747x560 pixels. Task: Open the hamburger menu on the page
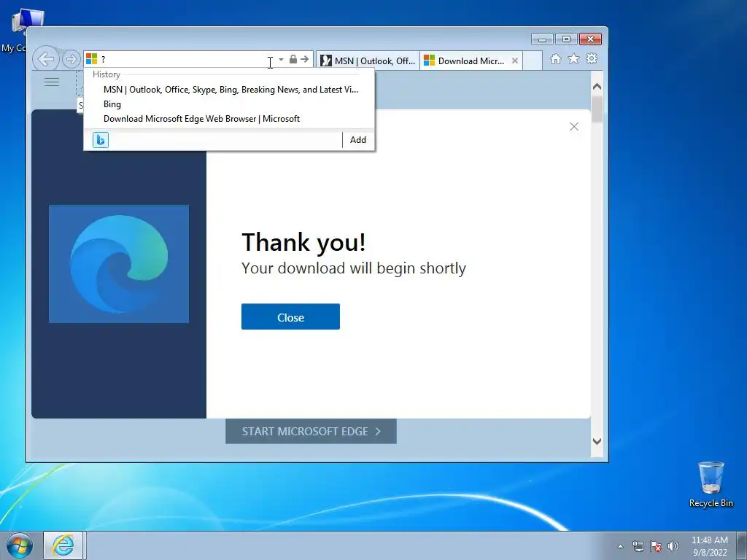pos(52,82)
